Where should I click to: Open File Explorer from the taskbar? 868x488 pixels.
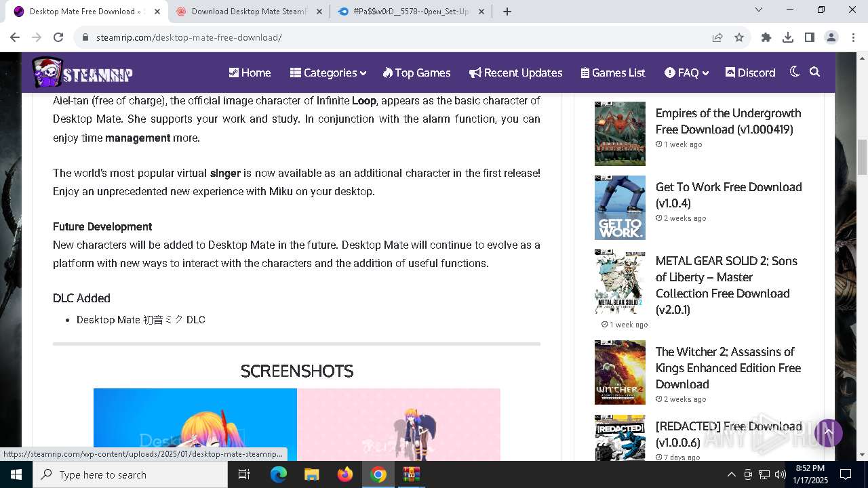click(312, 474)
